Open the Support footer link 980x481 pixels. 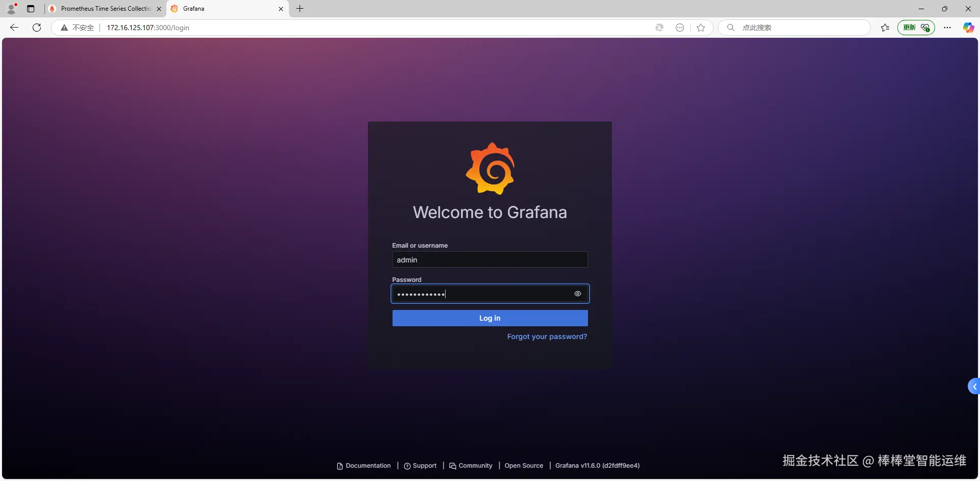[420, 466]
